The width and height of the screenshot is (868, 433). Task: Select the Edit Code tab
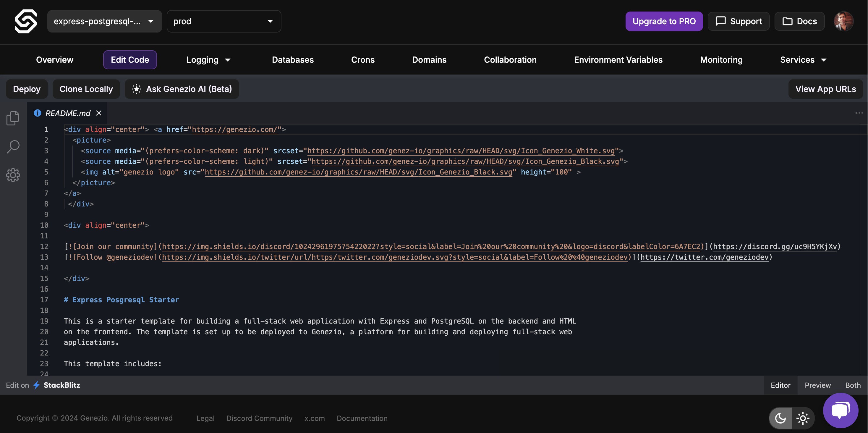point(130,60)
